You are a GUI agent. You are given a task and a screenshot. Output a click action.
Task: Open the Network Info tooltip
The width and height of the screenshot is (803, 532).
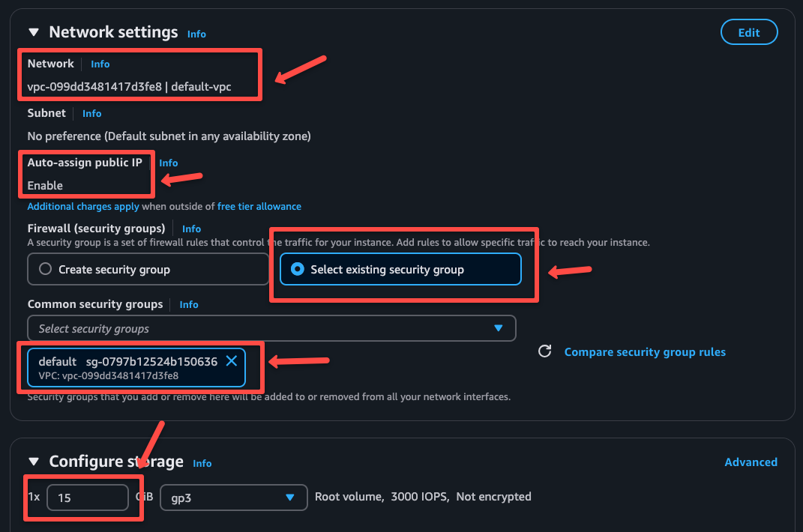100,64
